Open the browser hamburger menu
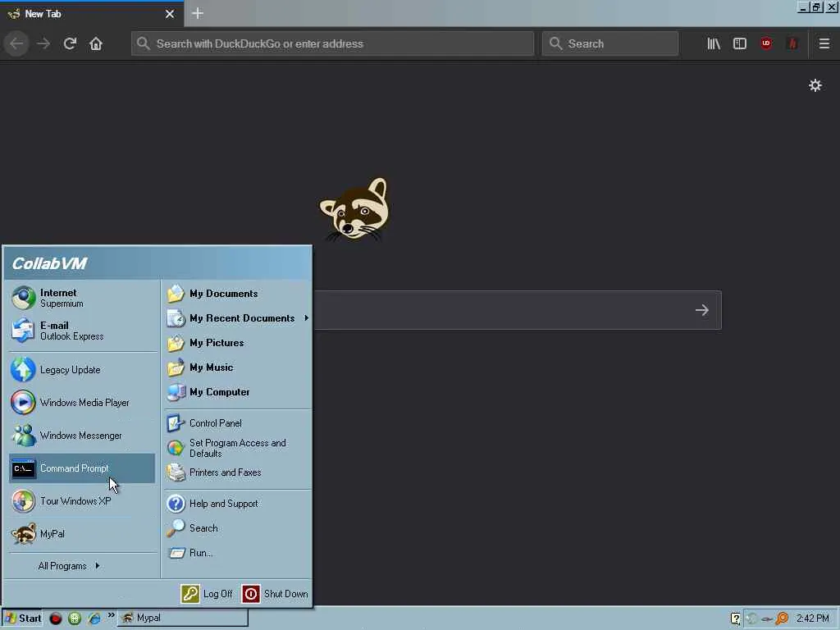 (824, 43)
